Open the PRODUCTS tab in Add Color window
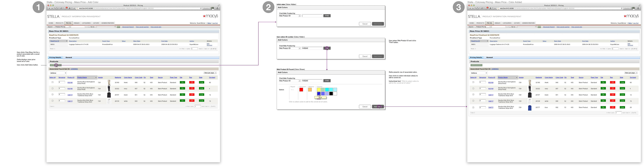Image resolution: width=644 pixels, height=166 pixels. point(60,23)
